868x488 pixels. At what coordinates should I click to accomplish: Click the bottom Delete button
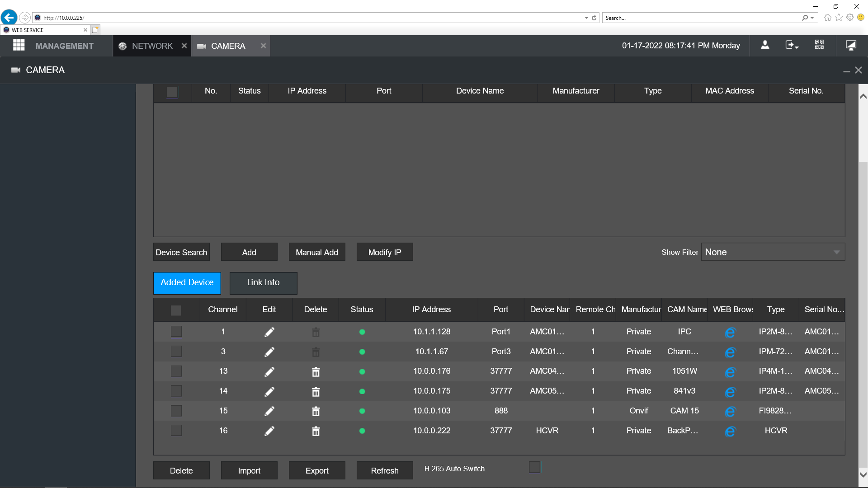(181, 470)
